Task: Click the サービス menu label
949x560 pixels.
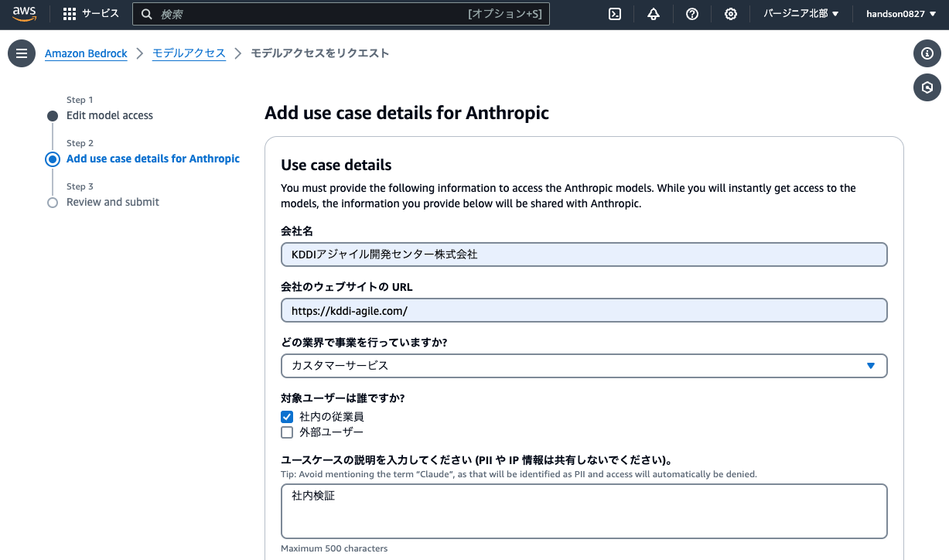Action: (x=101, y=14)
